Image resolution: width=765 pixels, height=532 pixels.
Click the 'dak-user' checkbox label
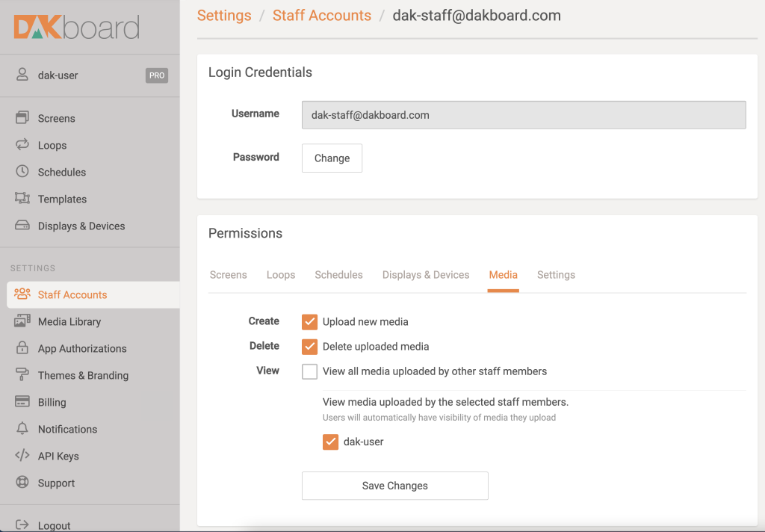coord(364,442)
